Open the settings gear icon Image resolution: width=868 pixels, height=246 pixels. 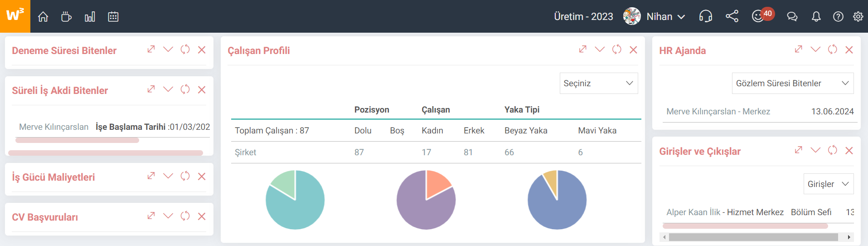click(x=858, y=17)
